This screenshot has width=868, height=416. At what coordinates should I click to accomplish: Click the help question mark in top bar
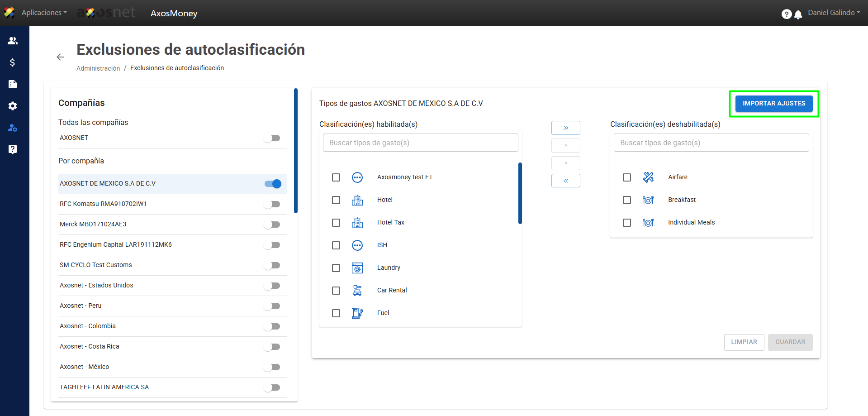point(787,14)
